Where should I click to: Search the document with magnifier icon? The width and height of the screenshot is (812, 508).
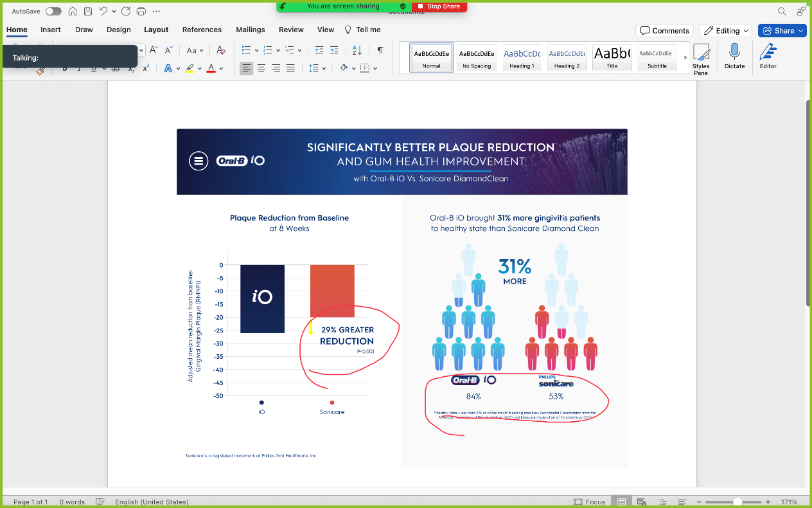pyautogui.click(x=782, y=12)
